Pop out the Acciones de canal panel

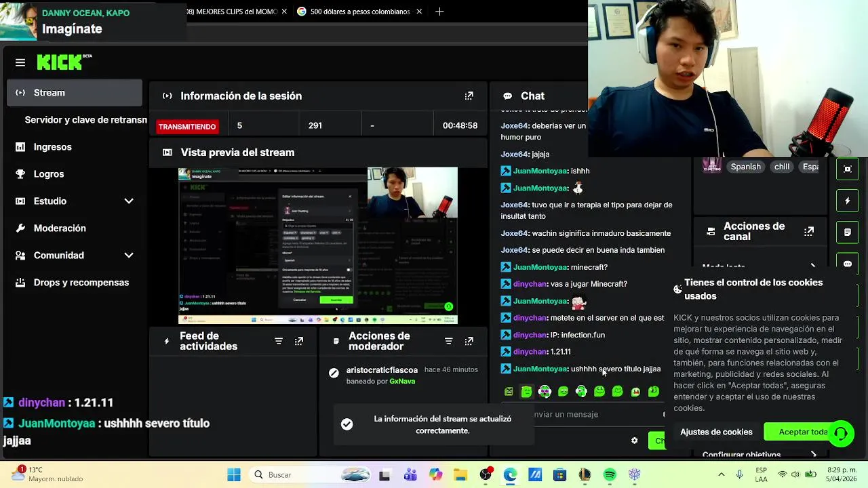pos(809,232)
